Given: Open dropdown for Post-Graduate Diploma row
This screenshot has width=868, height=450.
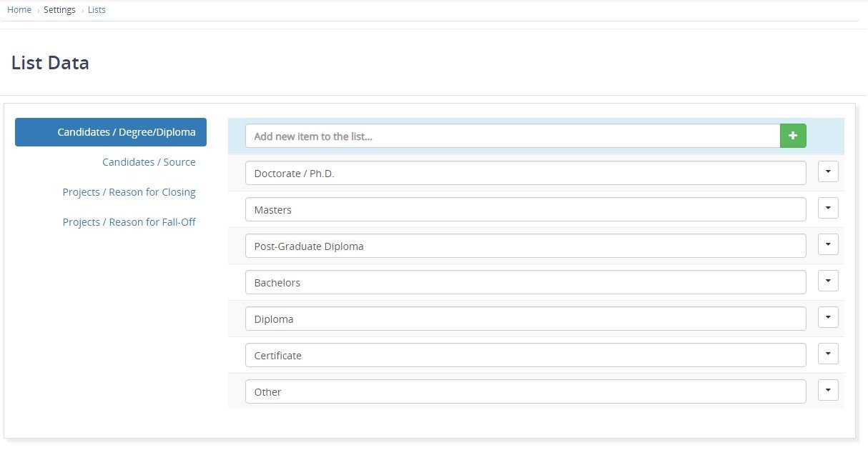Looking at the screenshot, I should [828, 244].
